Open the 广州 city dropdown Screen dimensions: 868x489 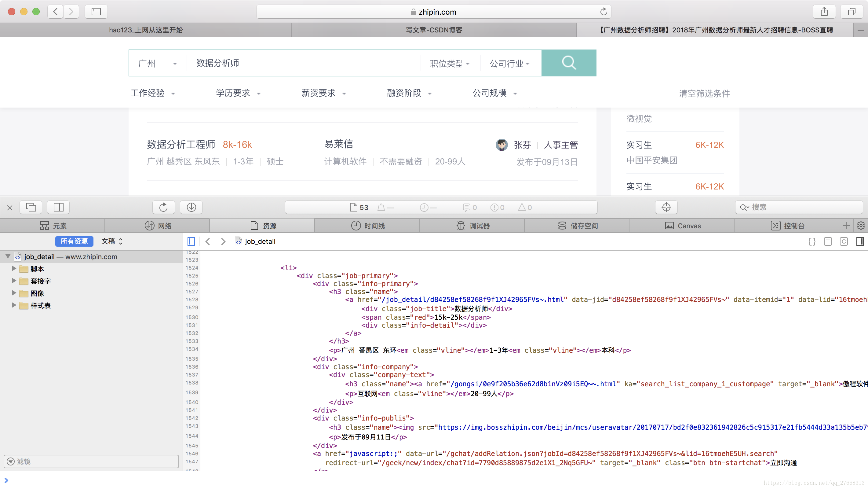tap(157, 63)
